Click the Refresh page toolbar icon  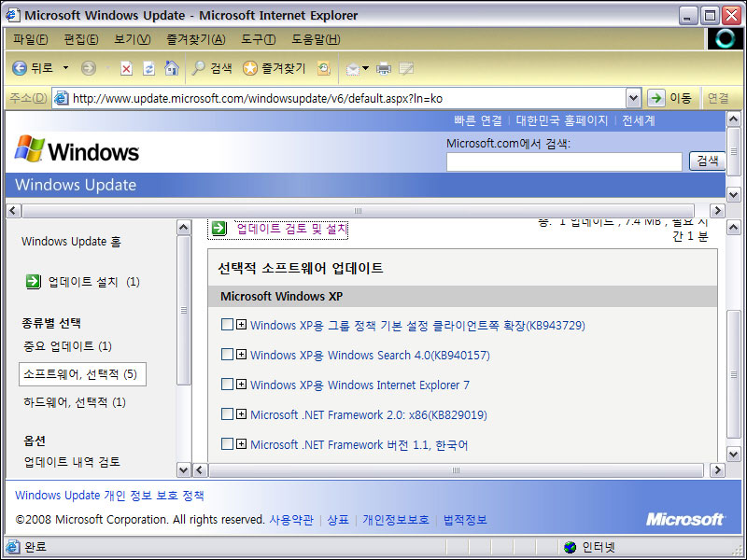(148, 68)
